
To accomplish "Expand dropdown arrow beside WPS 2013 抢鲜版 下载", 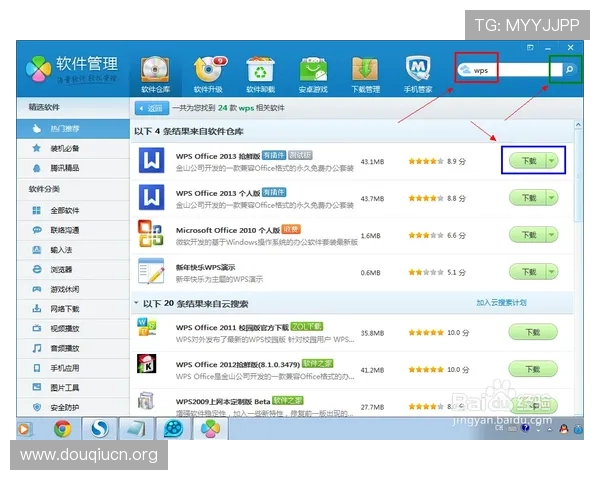I will (x=552, y=160).
